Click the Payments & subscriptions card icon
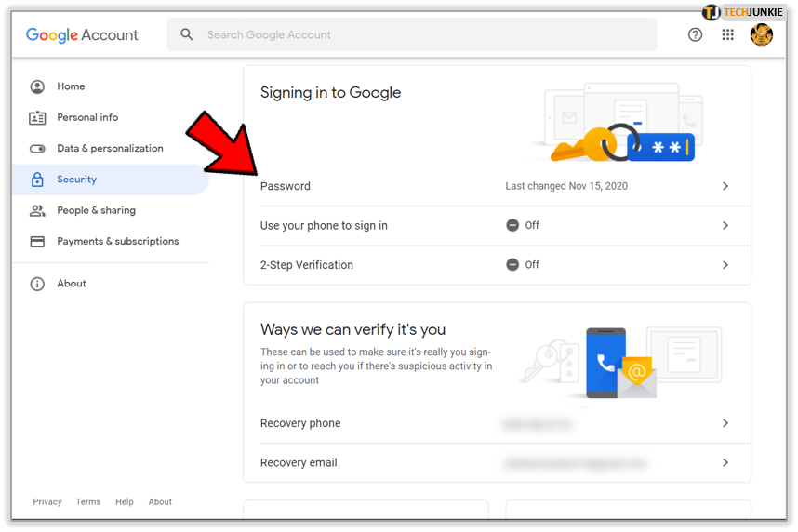 [x=37, y=242]
